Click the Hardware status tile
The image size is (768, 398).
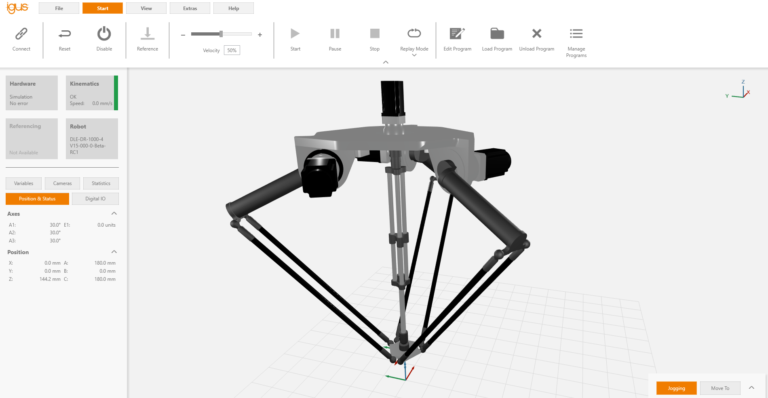point(32,93)
